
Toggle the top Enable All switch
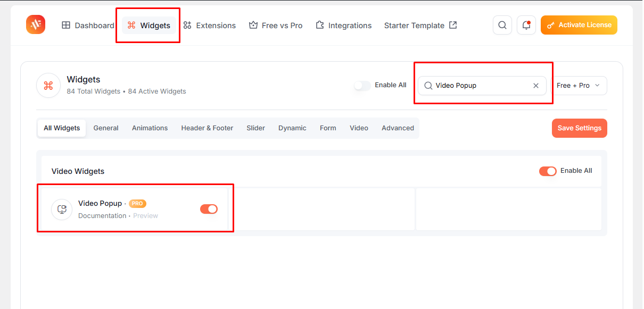(x=362, y=86)
